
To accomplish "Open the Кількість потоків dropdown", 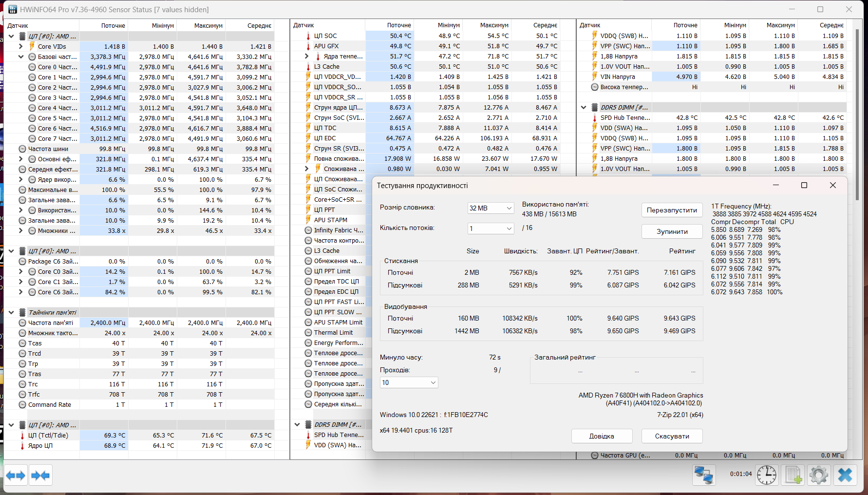I will [x=491, y=228].
